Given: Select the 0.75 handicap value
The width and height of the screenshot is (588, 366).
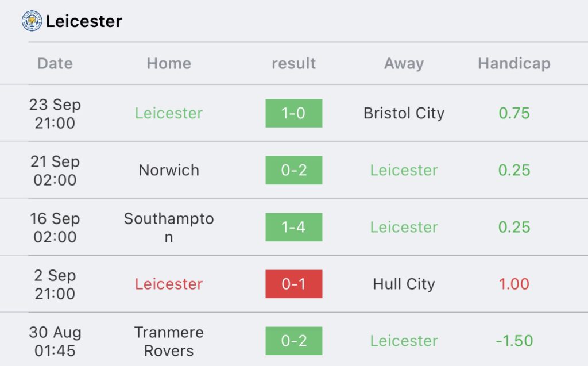Looking at the screenshot, I should (x=514, y=113).
